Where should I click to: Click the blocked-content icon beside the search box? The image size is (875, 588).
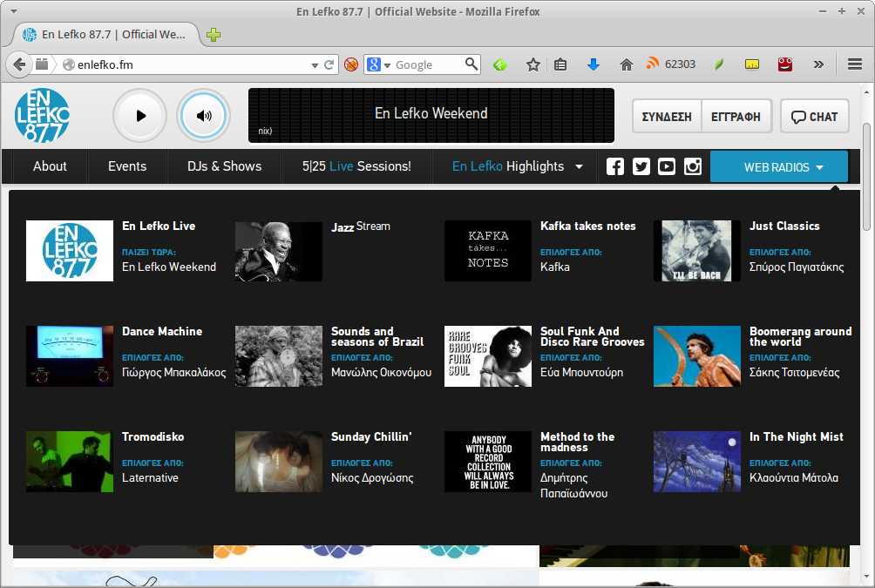pyautogui.click(x=351, y=64)
